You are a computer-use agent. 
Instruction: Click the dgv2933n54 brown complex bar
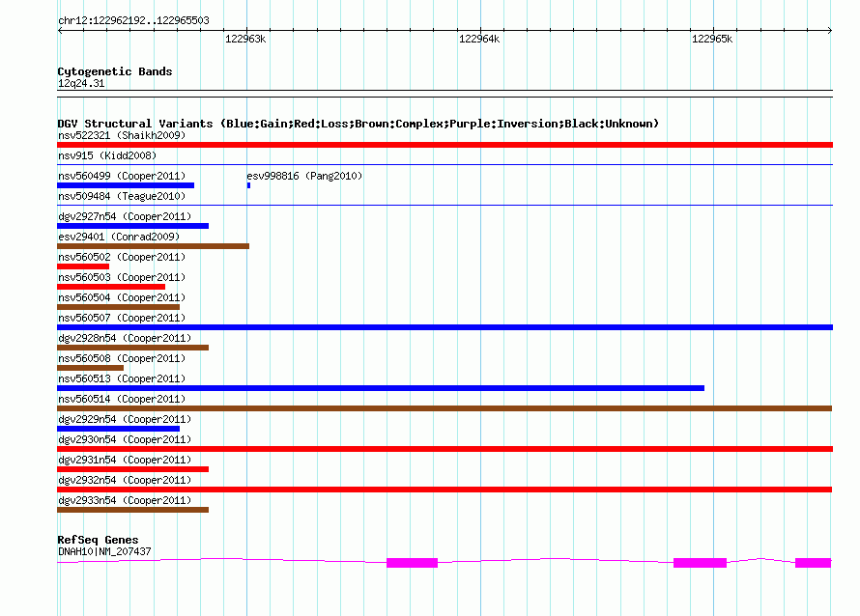pyautogui.click(x=132, y=510)
